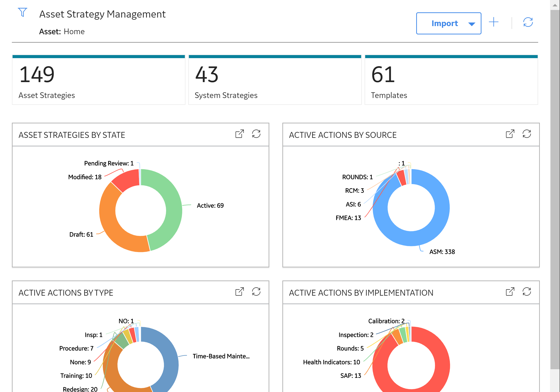560x392 pixels.
Task: Refresh the Active Actions By Implementation chart
Action: pos(527,291)
